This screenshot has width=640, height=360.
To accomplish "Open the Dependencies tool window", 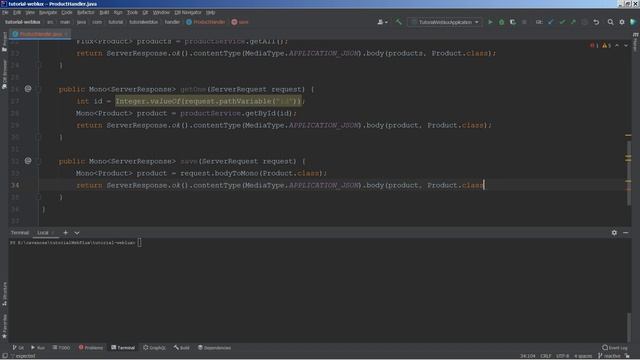I will [215, 348].
